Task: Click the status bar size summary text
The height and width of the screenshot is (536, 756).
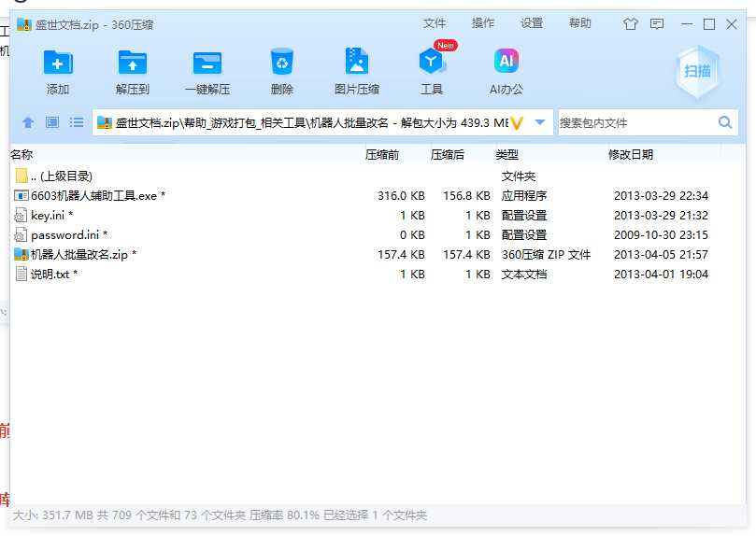Action: 220,515
